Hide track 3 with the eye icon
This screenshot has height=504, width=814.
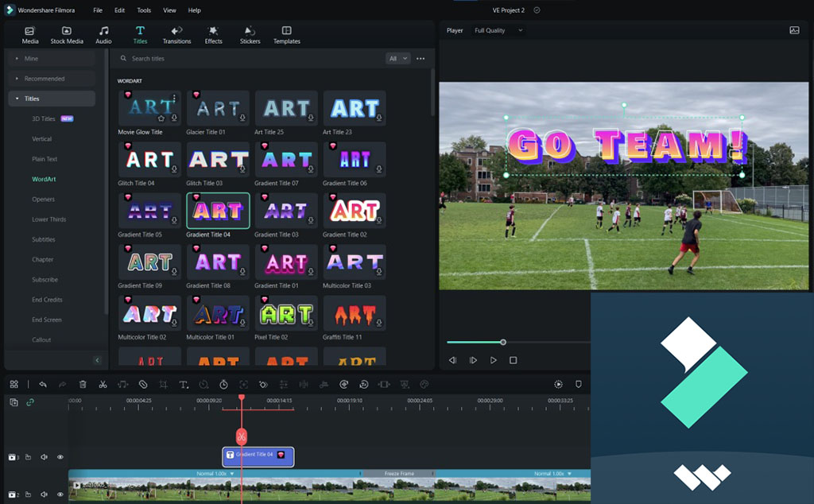(60, 457)
